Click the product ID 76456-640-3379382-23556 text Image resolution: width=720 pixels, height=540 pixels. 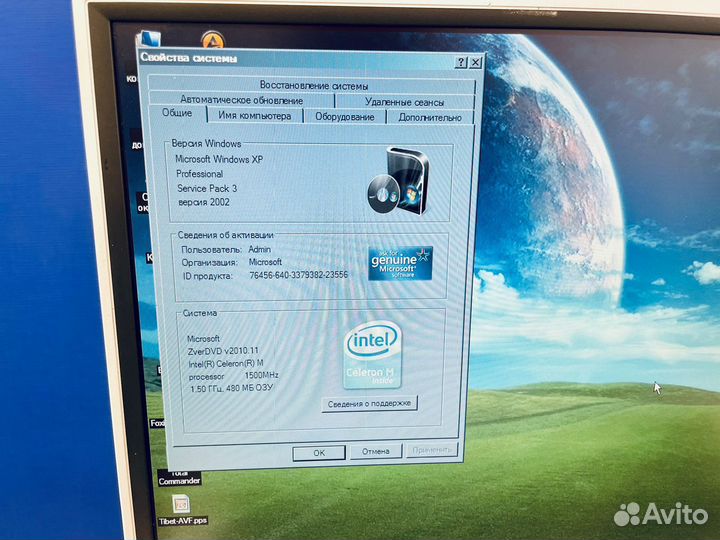point(298,275)
